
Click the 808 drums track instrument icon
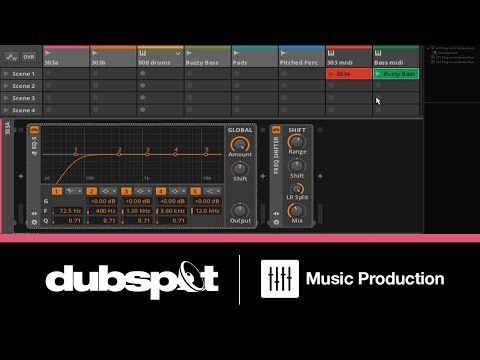click(143, 53)
